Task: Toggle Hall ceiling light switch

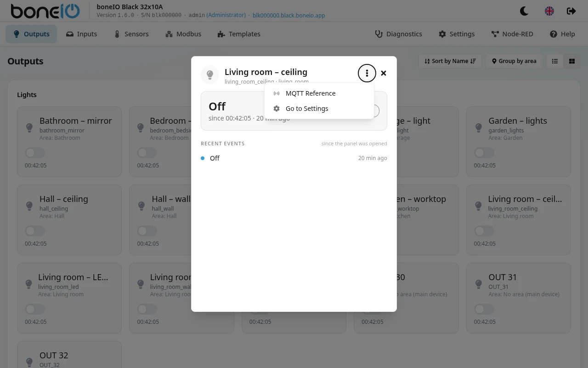Action: (x=35, y=231)
